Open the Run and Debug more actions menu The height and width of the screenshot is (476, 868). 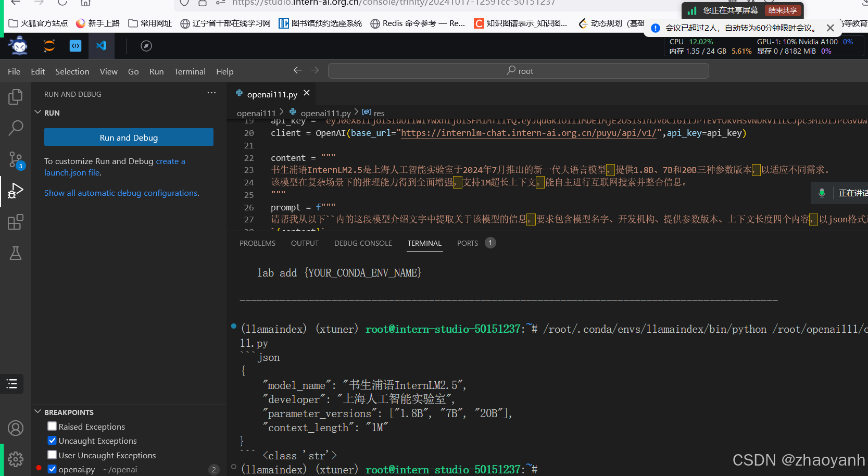[x=211, y=93]
